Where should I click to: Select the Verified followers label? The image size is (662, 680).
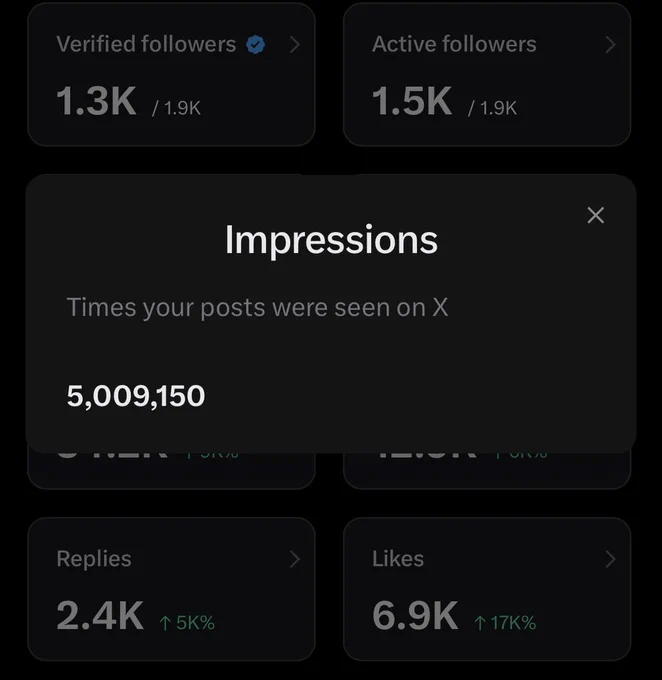146,44
